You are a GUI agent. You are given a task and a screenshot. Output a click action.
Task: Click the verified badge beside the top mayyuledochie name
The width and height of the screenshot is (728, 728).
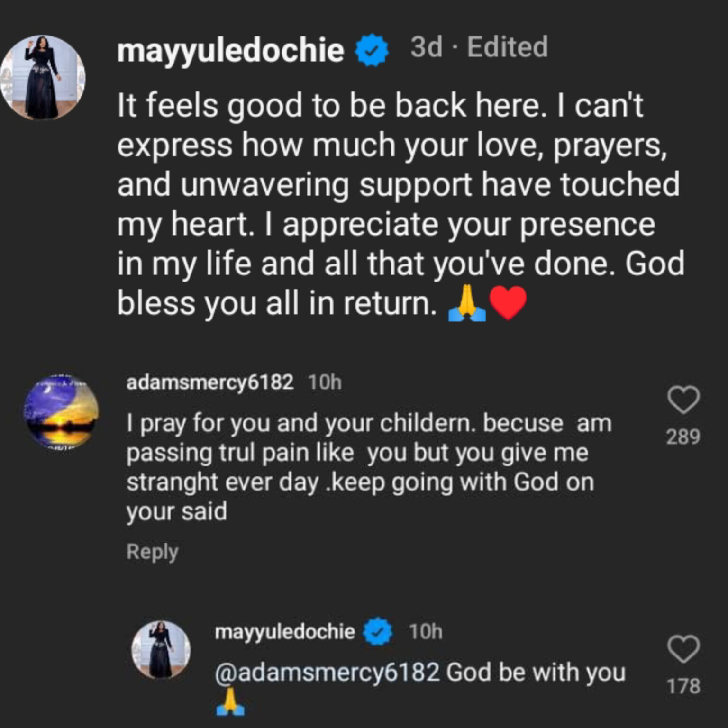pos(372,49)
